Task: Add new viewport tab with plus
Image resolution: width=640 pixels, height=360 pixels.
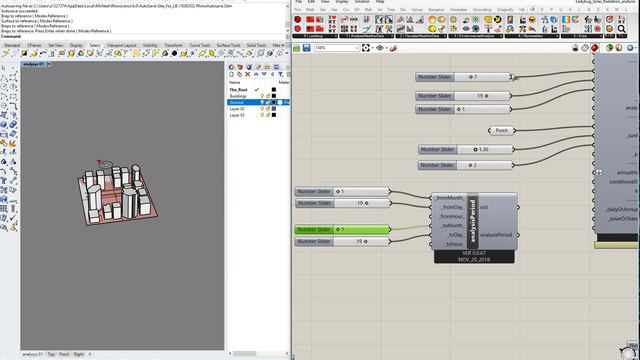Action: (90, 354)
